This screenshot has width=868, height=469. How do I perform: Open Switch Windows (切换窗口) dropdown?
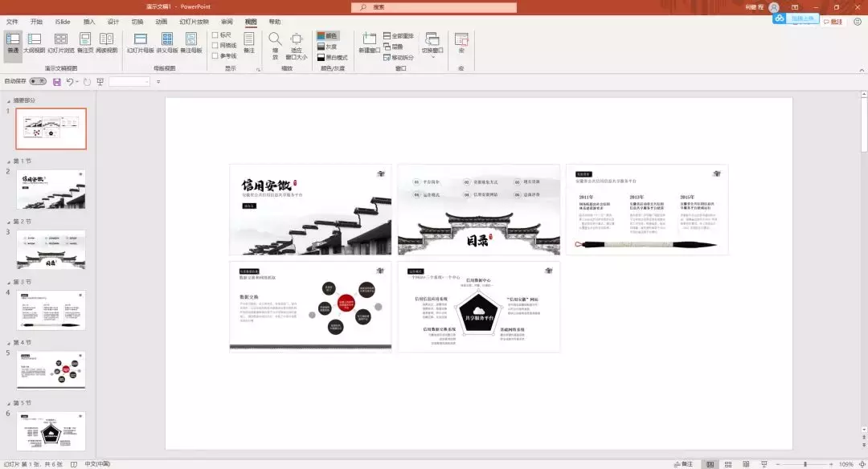coord(432,44)
